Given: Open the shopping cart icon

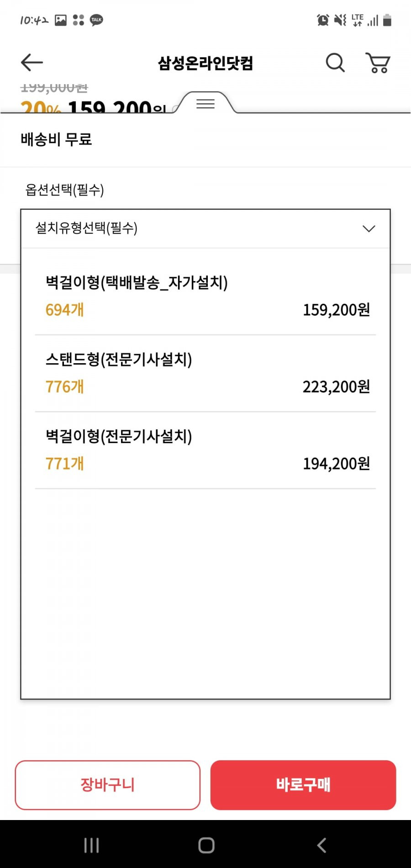Looking at the screenshot, I should point(378,63).
